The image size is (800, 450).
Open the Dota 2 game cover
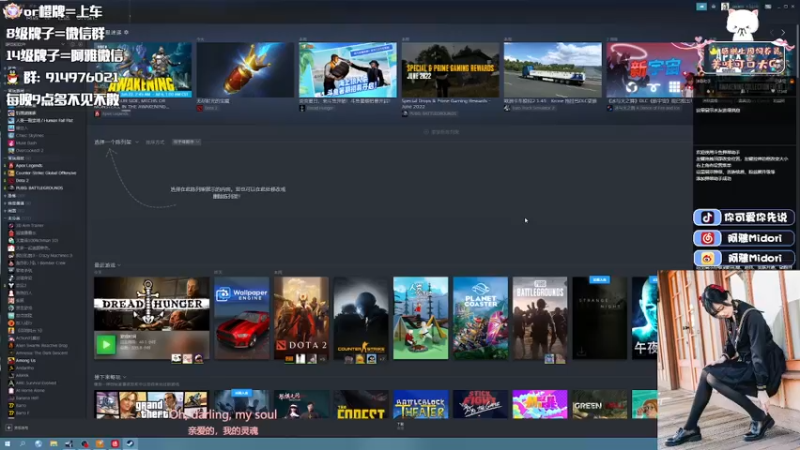(302, 318)
